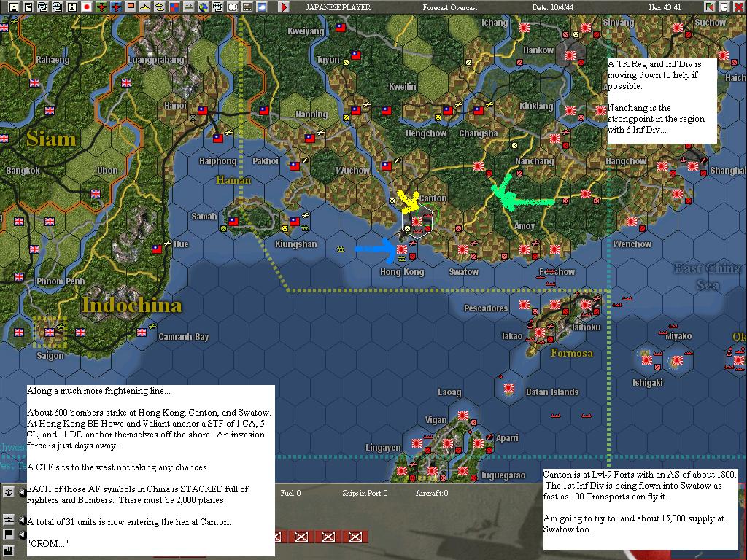Select the British flag at Camranh Bay
This screenshot has width=747, height=560.
pyautogui.click(x=142, y=332)
